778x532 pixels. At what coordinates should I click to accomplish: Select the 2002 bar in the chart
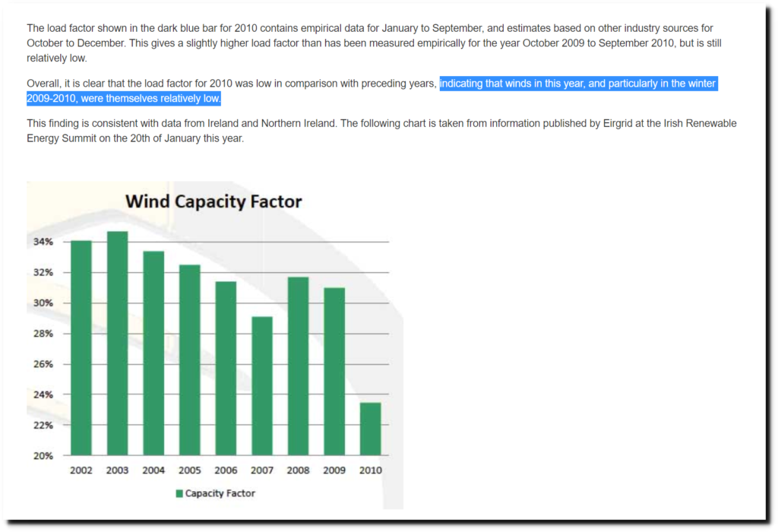pyautogui.click(x=81, y=348)
